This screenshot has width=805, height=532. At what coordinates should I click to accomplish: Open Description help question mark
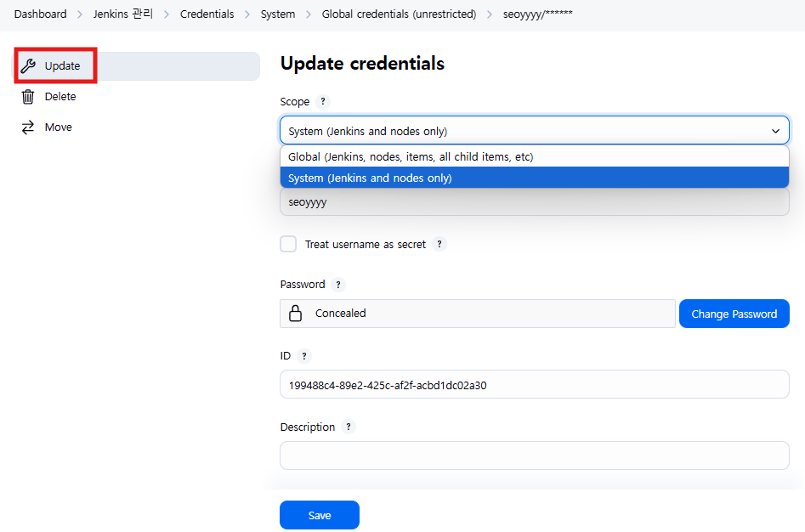coord(348,427)
